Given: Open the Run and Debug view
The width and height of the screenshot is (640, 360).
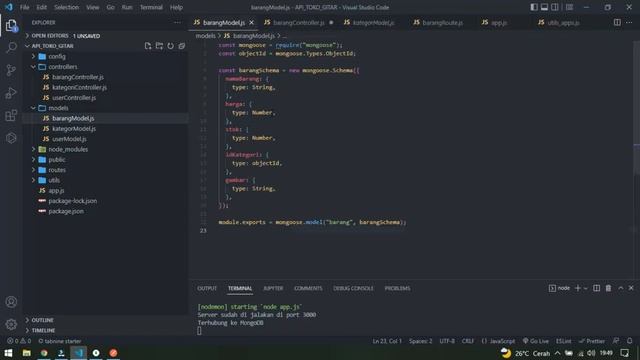Looking at the screenshot, I should [x=11, y=93].
